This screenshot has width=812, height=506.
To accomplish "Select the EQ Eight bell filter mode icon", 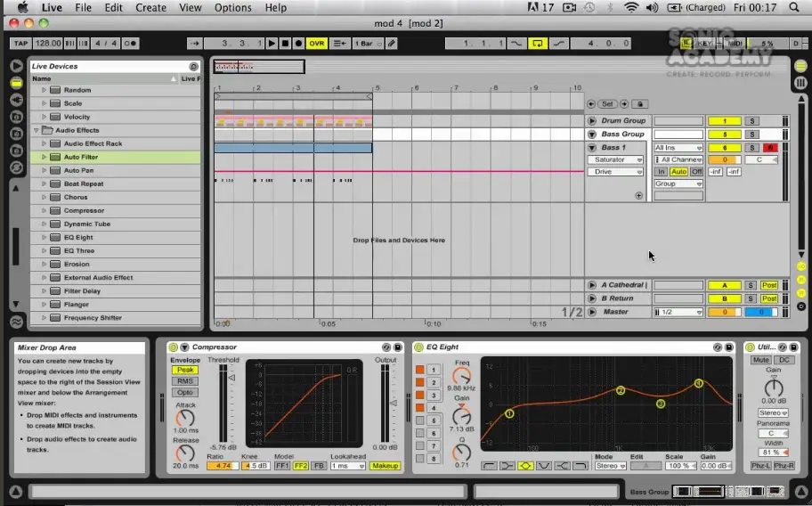I will (525, 466).
